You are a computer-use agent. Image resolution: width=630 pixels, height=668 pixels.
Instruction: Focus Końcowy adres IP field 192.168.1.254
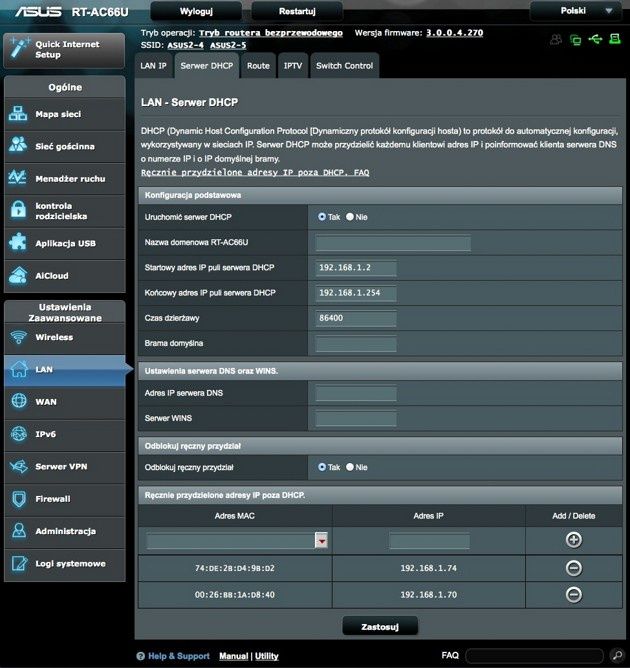point(356,293)
